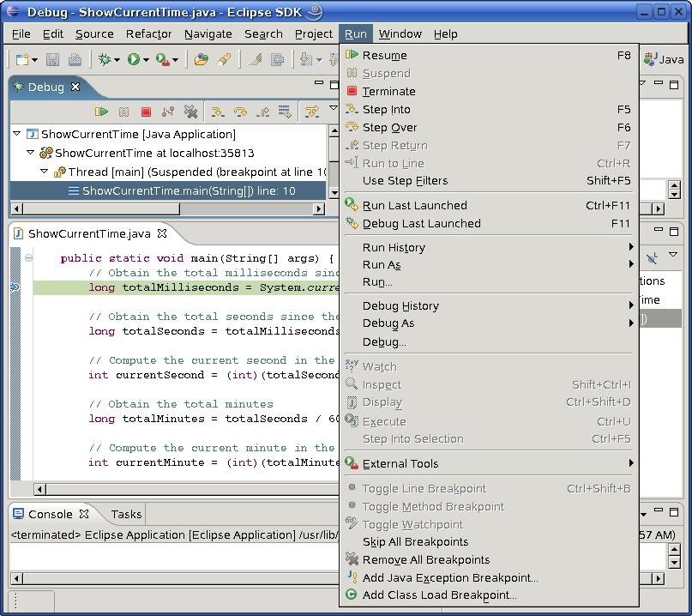Click Drop to Frame icon in Debug view
This screenshot has height=616, width=692.
(285, 112)
